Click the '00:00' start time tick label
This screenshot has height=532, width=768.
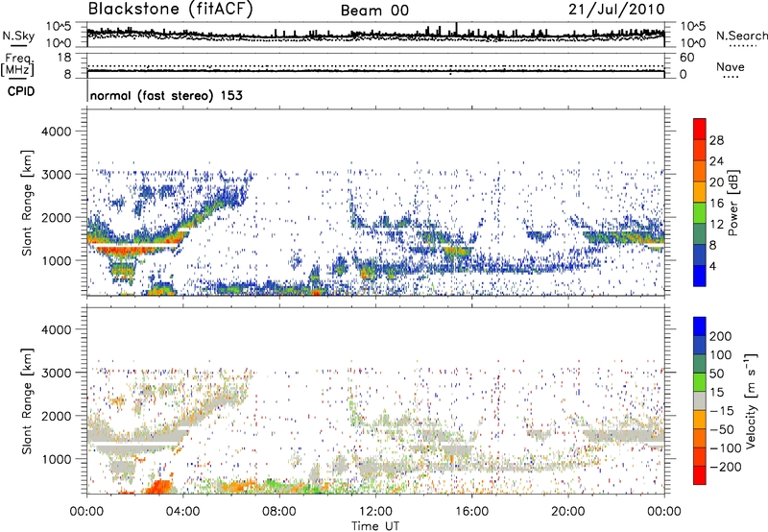tap(86, 512)
